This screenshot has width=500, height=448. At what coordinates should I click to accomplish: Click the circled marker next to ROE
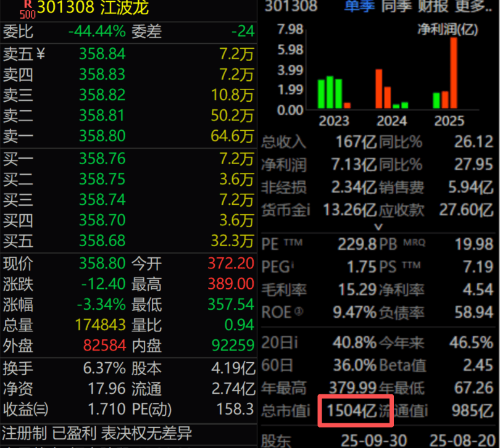pos(299,312)
